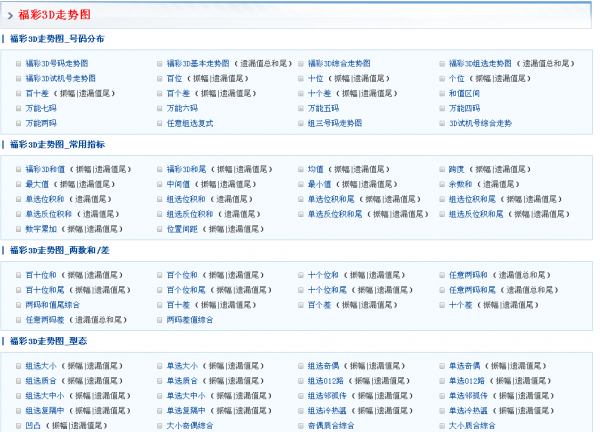600x432 pixels.
Task: Open the 福彩3D和值 link
Action: point(45,169)
